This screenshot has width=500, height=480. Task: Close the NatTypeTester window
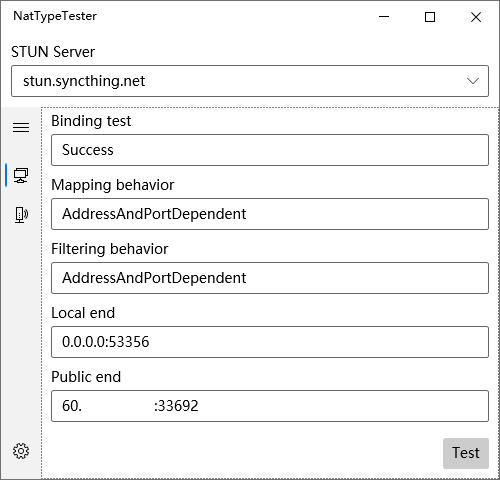[x=476, y=17]
